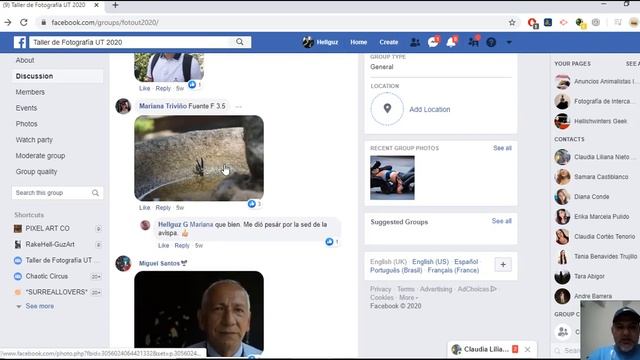This screenshot has height=360, width=640.
Task: Go to Home in the top bar
Action: click(x=358, y=42)
